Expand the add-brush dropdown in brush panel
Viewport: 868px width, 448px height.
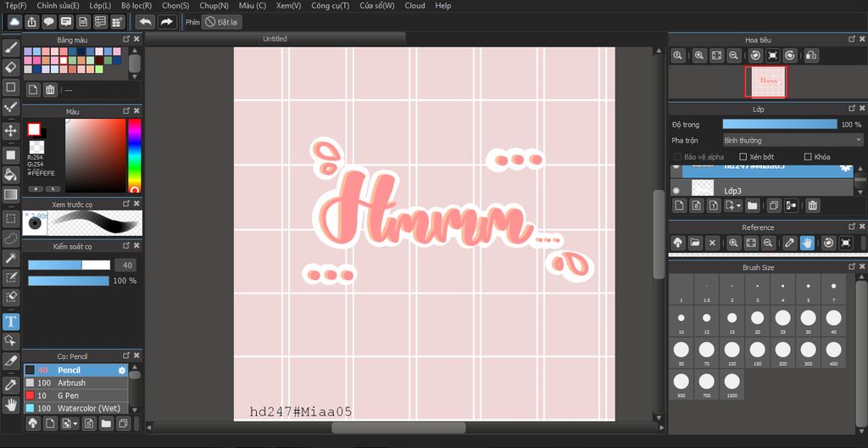click(75, 424)
